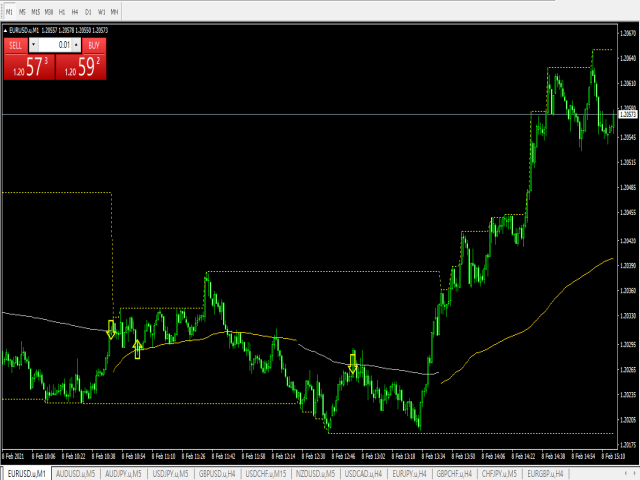Set chart to MN monthly timeframe
Viewport: 640px width, 480px height.
pyautogui.click(x=114, y=12)
